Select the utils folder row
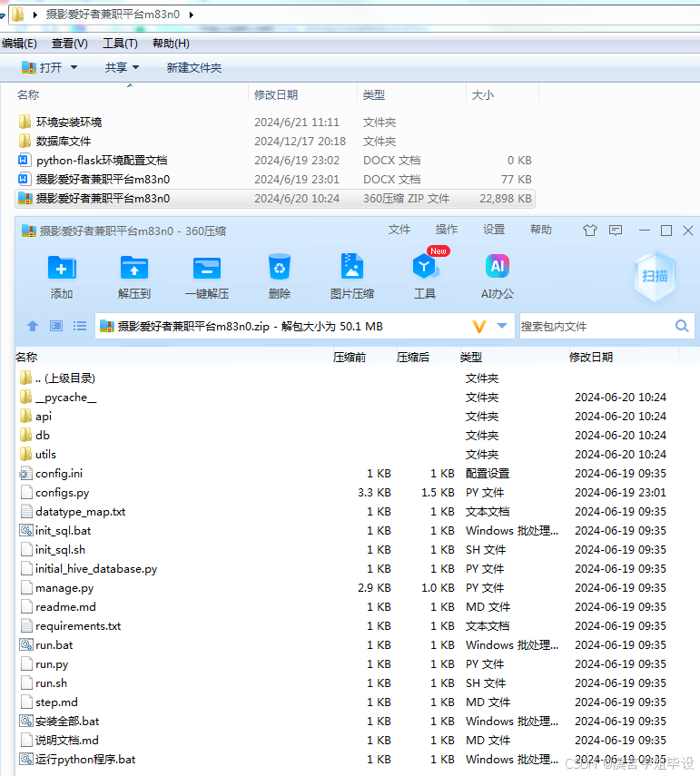Screen dimensions: 700x776 (x=347, y=455)
